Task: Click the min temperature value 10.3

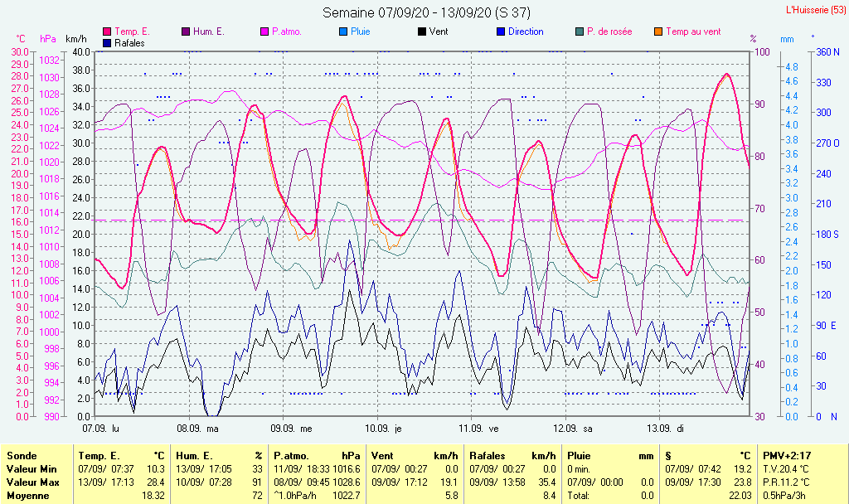Action: (155, 469)
